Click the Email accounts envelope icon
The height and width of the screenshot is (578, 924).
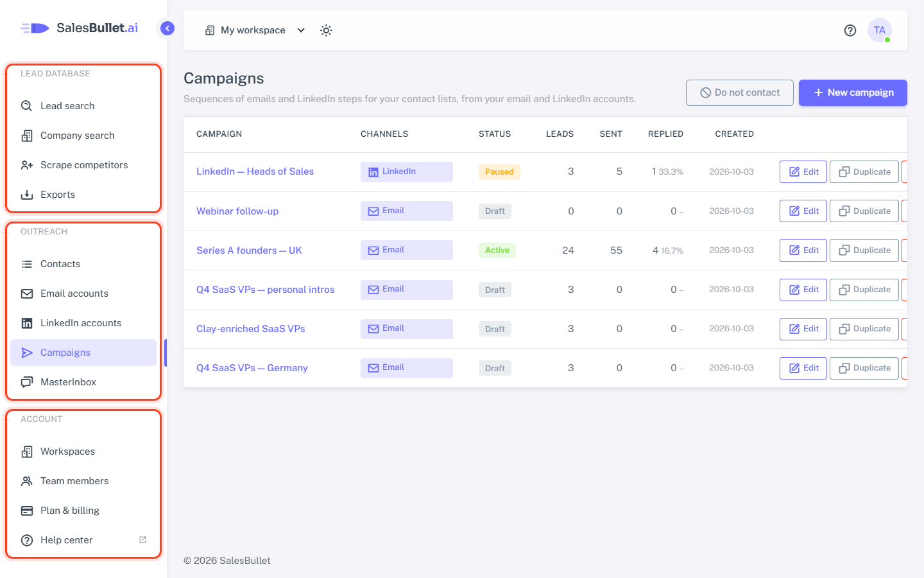pyautogui.click(x=27, y=293)
